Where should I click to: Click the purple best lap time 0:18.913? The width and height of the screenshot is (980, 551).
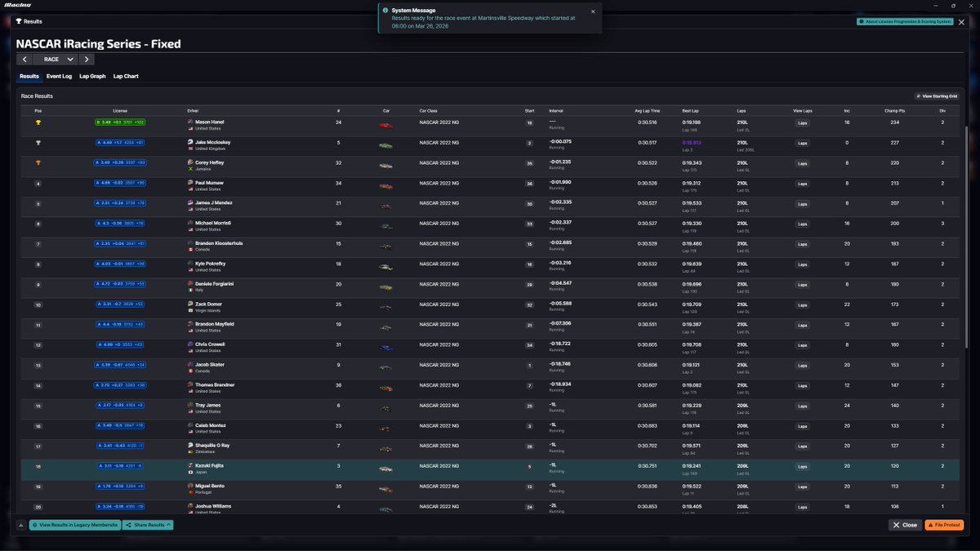692,142
